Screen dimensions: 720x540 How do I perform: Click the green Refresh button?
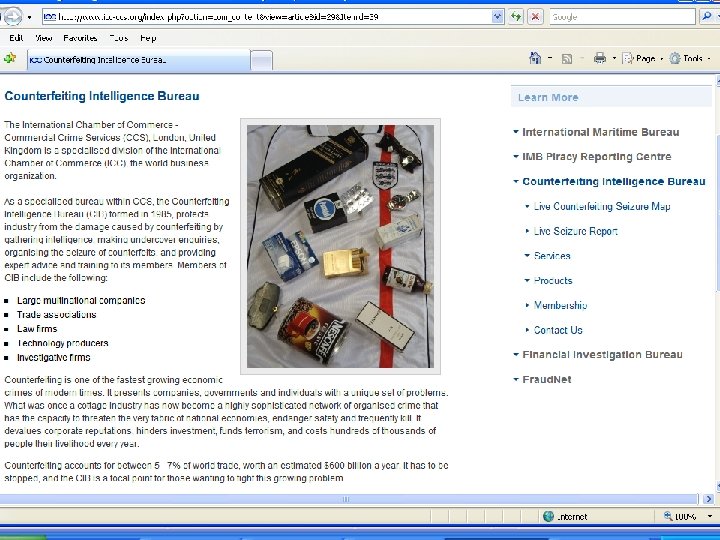coord(516,17)
